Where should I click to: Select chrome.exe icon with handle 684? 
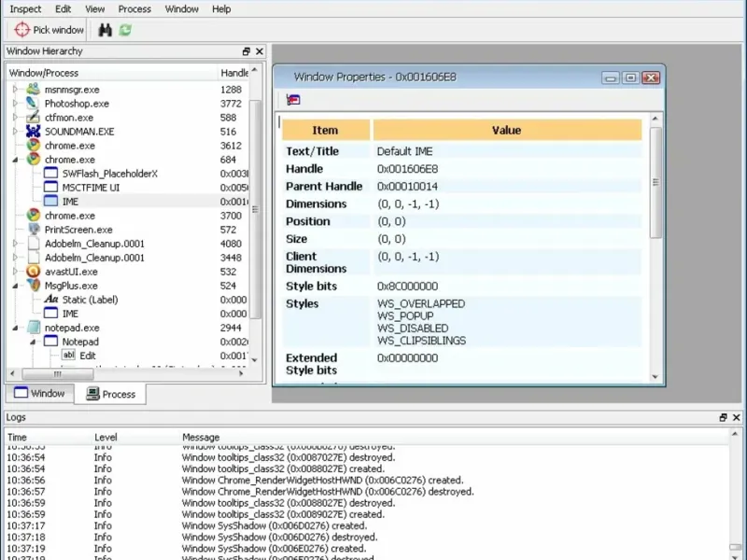(x=33, y=159)
